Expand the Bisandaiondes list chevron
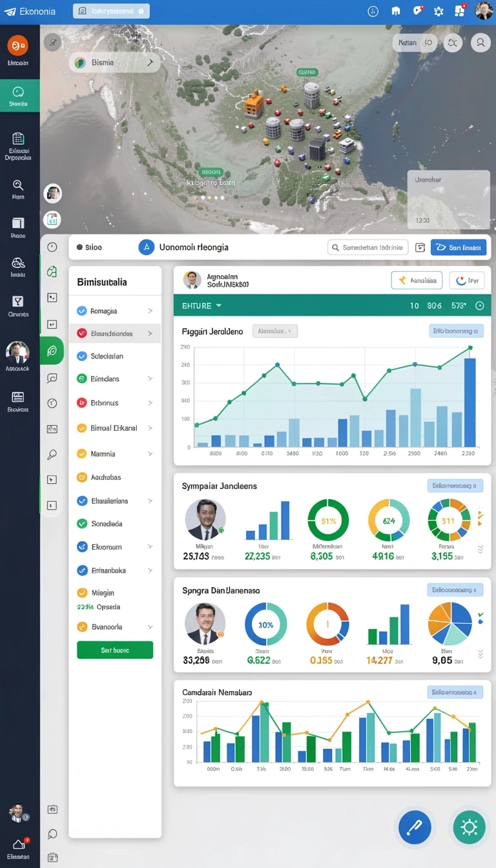Viewport: 496px width, 868px height. coord(150,333)
